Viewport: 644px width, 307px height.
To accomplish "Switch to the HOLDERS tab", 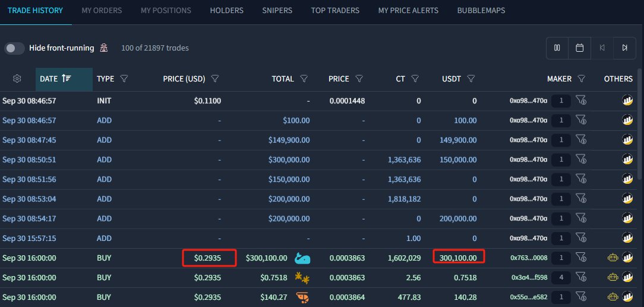I will pos(227,10).
